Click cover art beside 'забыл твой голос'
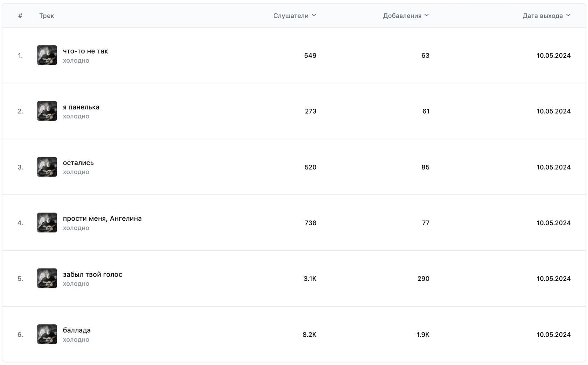 point(47,278)
